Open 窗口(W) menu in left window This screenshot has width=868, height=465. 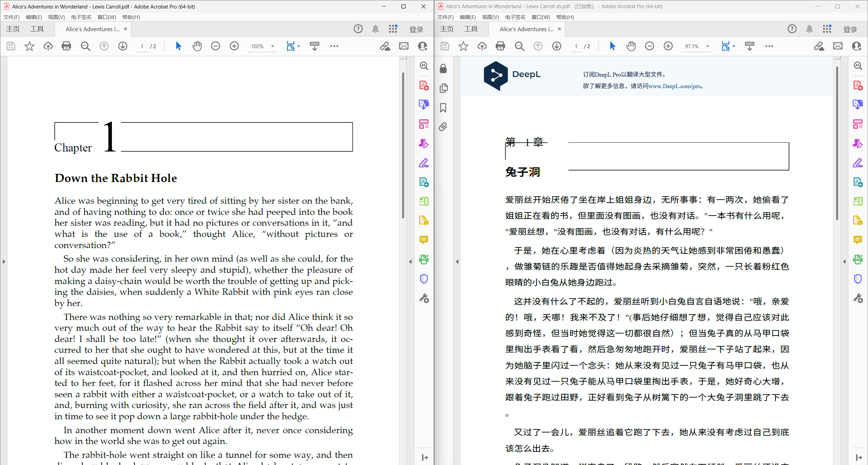107,17
